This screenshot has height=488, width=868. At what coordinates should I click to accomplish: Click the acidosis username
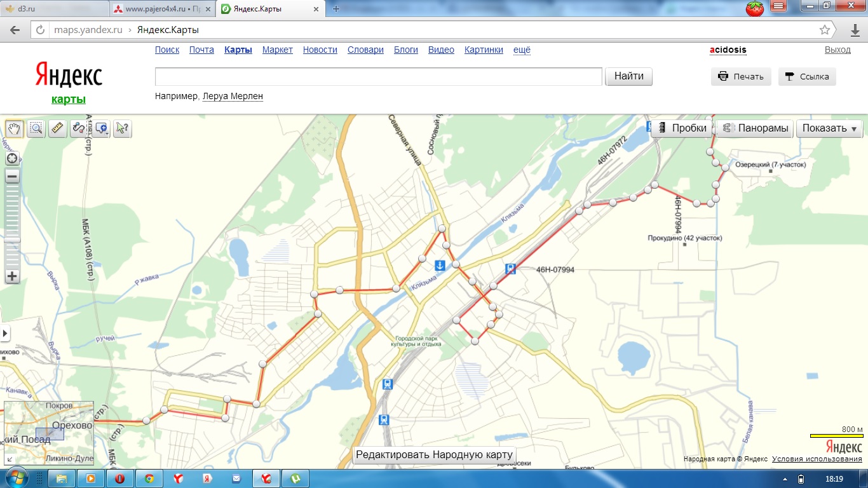click(x=728, y=50)
